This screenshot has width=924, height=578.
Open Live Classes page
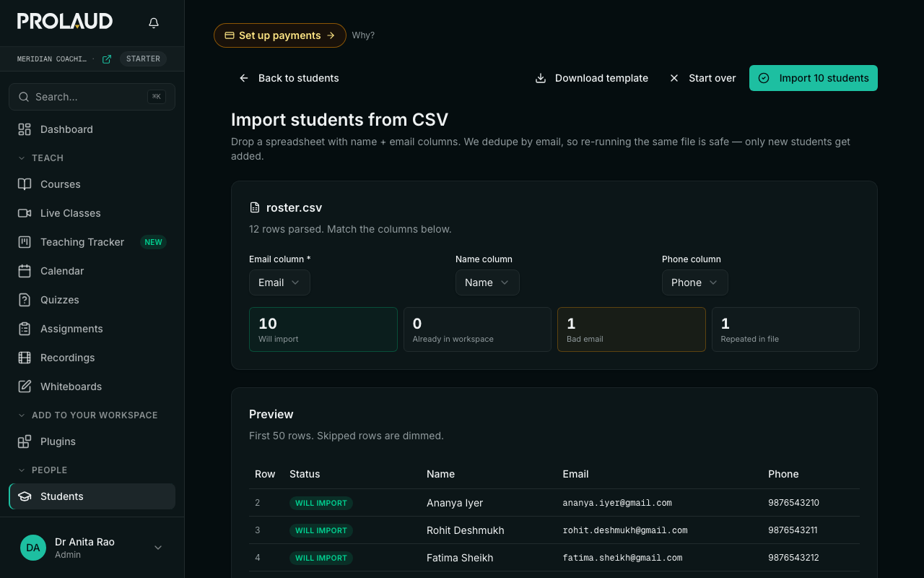click(92, 213)
